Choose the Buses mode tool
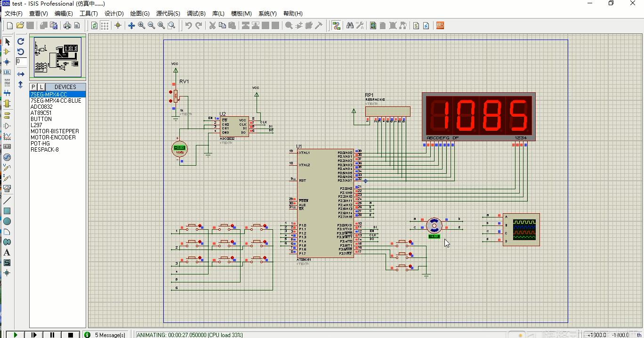Image resolution: width=644 pixels, height=338 pixels. [x=7, y=93]
